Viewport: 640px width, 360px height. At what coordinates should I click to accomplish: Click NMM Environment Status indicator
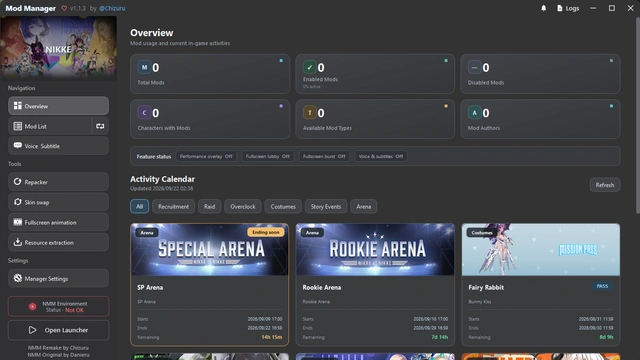point(58,307)
